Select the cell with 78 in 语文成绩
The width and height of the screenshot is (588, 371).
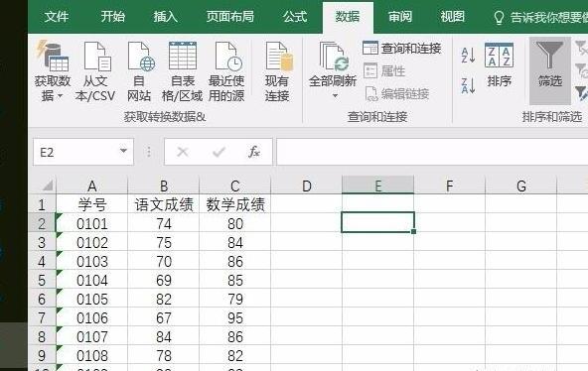coord(164,355)
